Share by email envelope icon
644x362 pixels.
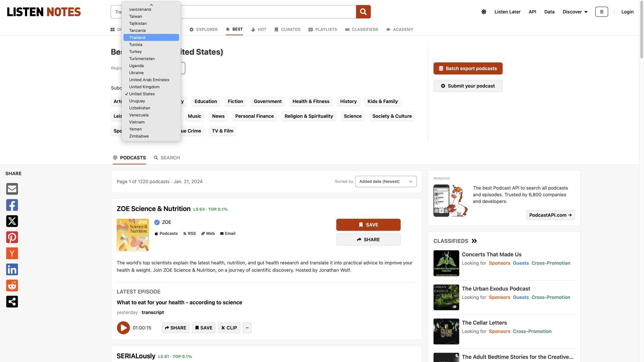point(12,189)
